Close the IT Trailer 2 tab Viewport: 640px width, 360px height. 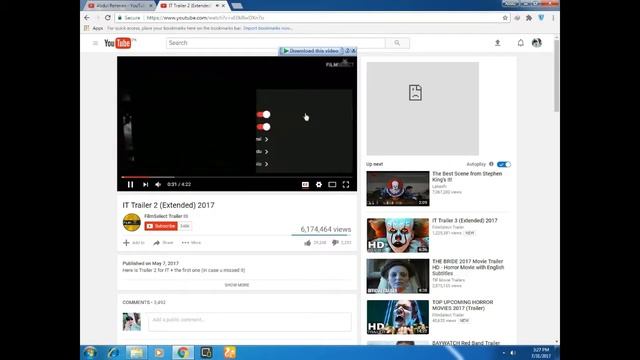pyautogui.click(x=223, y=6)
